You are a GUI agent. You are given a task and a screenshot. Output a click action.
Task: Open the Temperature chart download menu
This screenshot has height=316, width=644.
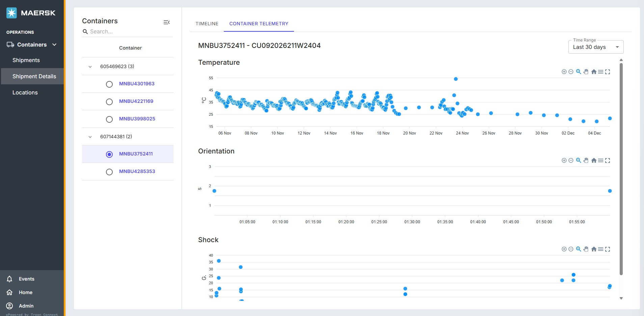coord(601,72)
